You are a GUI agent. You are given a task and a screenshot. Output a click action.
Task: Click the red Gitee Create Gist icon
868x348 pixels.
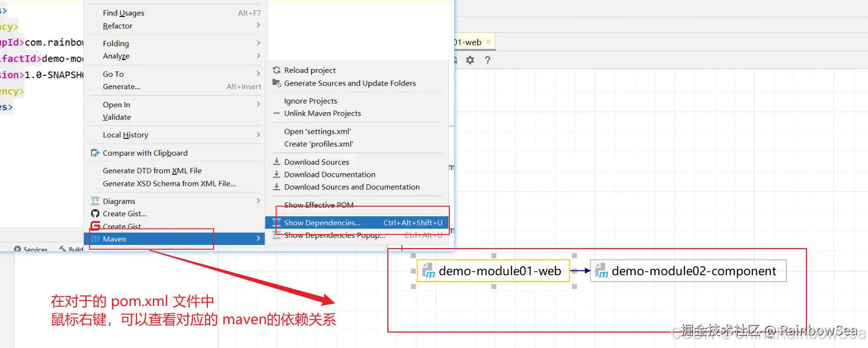[95, 226]
